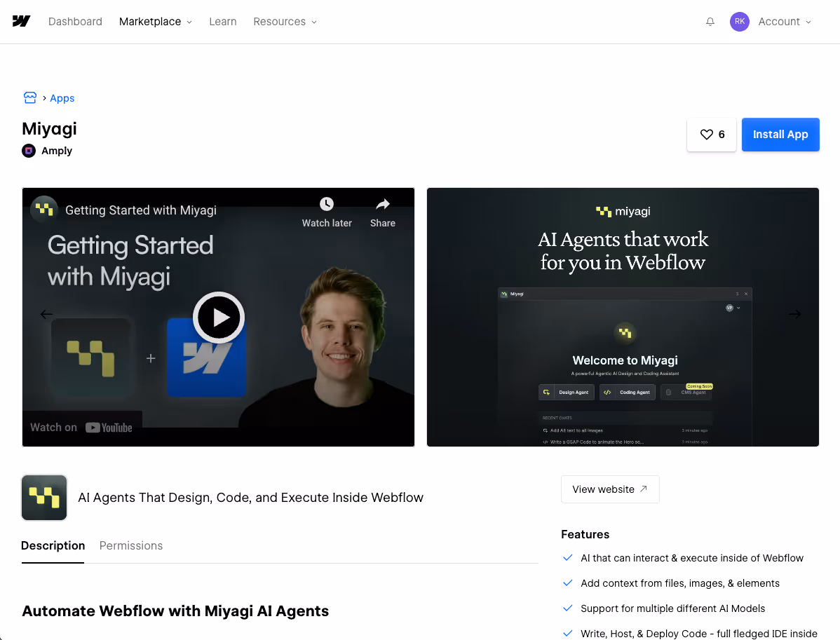Switch to the Permissions tab
The width and height of the screenshot is (840, 640).
(130, 546)
